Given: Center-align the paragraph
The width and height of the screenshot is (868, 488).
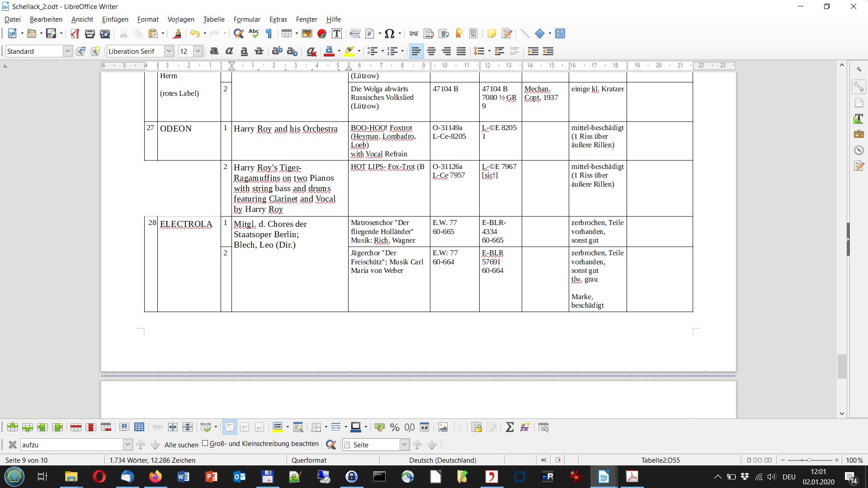Looking at the screenshot, I should 431,51.
